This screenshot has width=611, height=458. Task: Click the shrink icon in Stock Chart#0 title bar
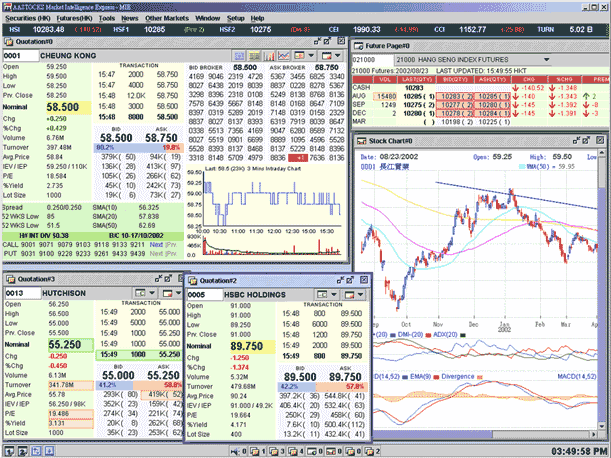(x=576, y=140)
